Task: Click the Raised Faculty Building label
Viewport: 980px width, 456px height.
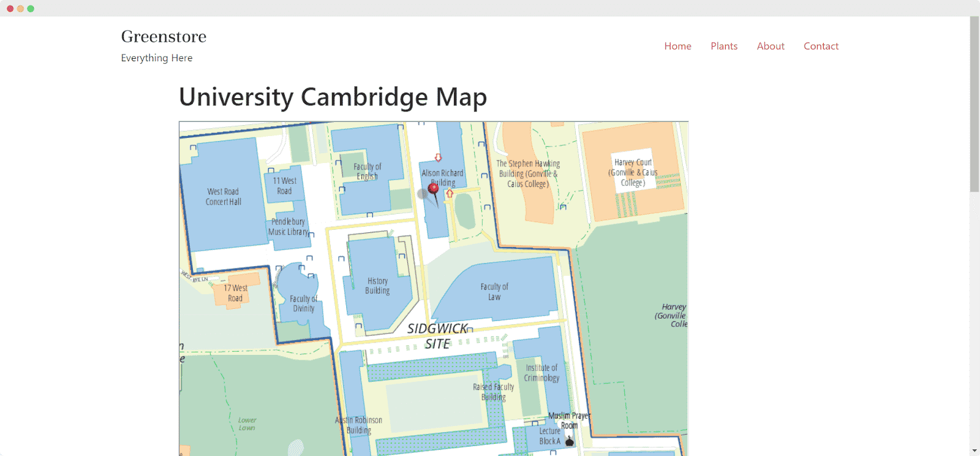Action: point(493,392)
